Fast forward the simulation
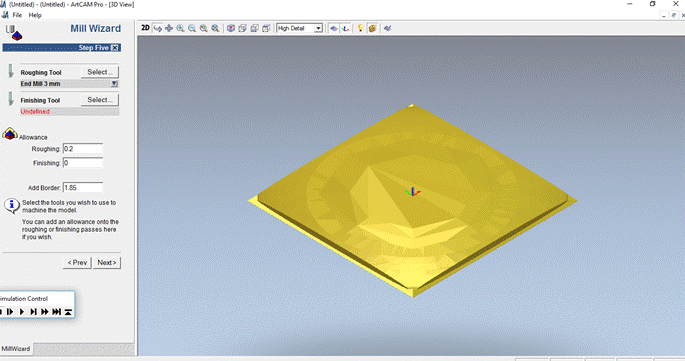Viewport: 685px width, 361px height. point(45,312)
